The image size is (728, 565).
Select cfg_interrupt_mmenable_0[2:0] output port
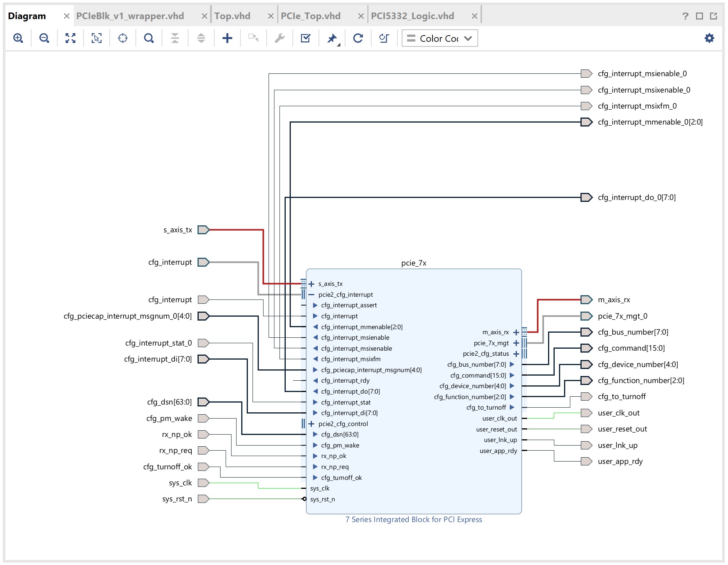click(x=586, y=122)
